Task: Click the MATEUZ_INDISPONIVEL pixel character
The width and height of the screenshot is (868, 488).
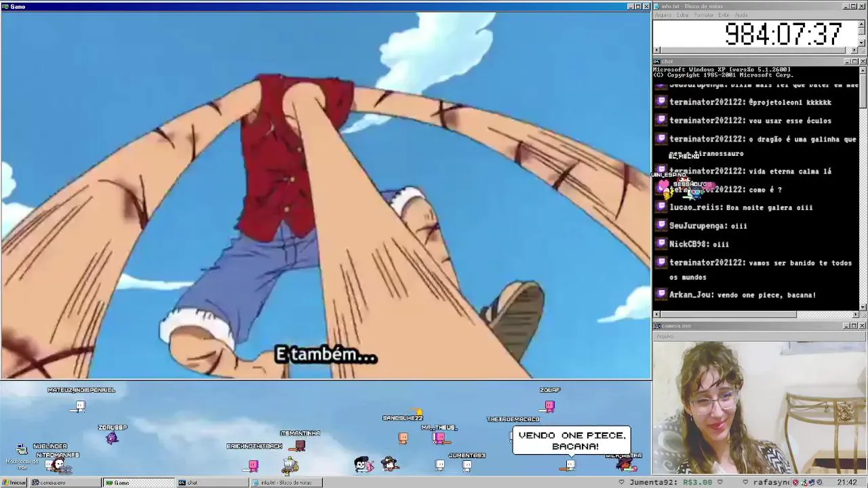Action: (x=80, y=406)
